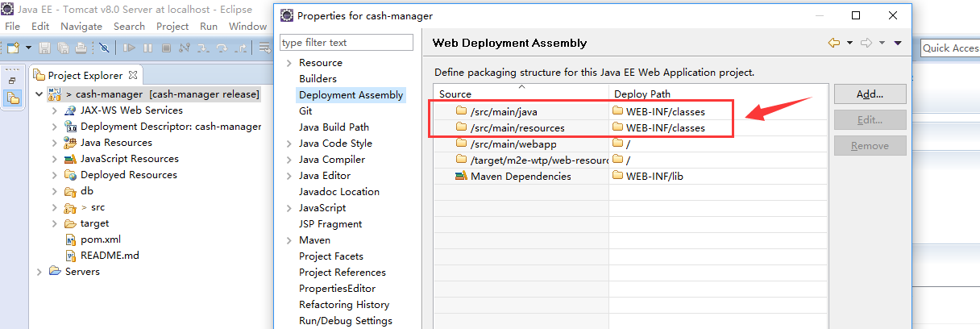
Task: Click the Disconnect debug icon
Action: point(185,48)
